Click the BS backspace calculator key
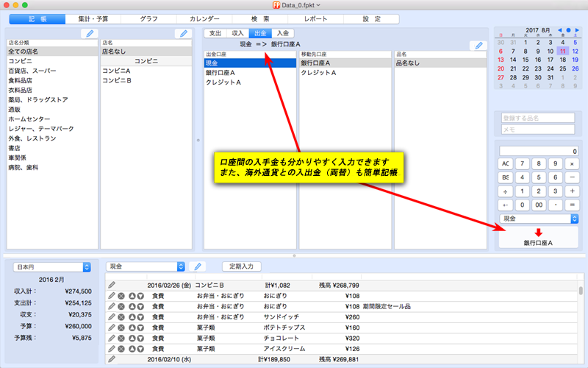This screenshot has width=588, height=368. tap(505, 177)
